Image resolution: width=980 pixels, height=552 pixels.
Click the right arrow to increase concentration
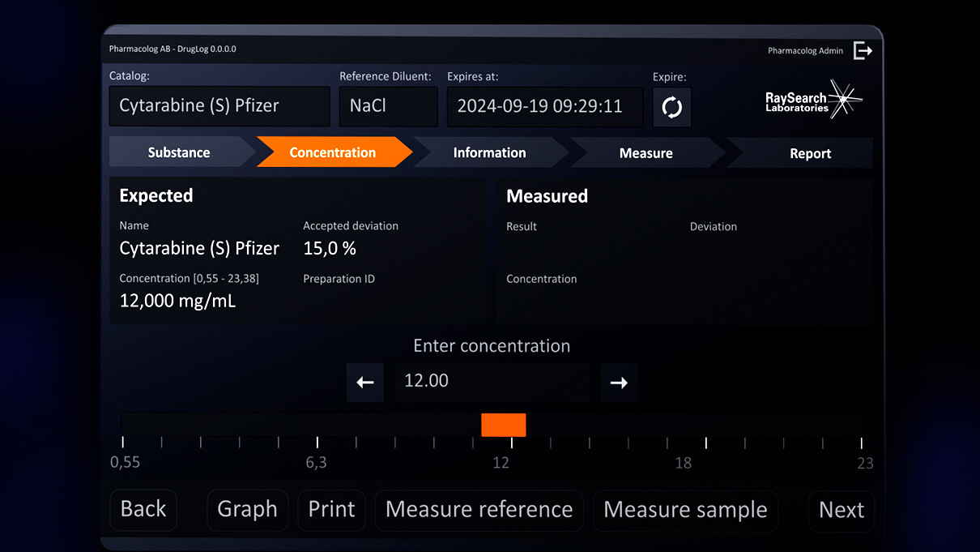pos(619,383)
